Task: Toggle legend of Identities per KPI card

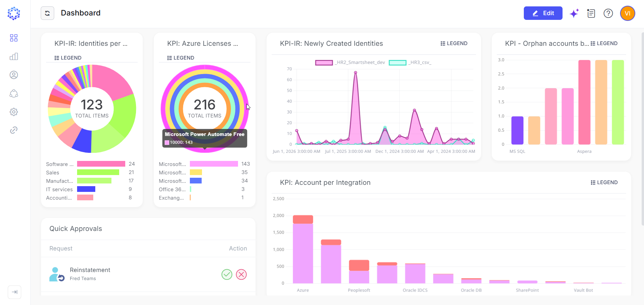Action: click(x=68, y=58)
